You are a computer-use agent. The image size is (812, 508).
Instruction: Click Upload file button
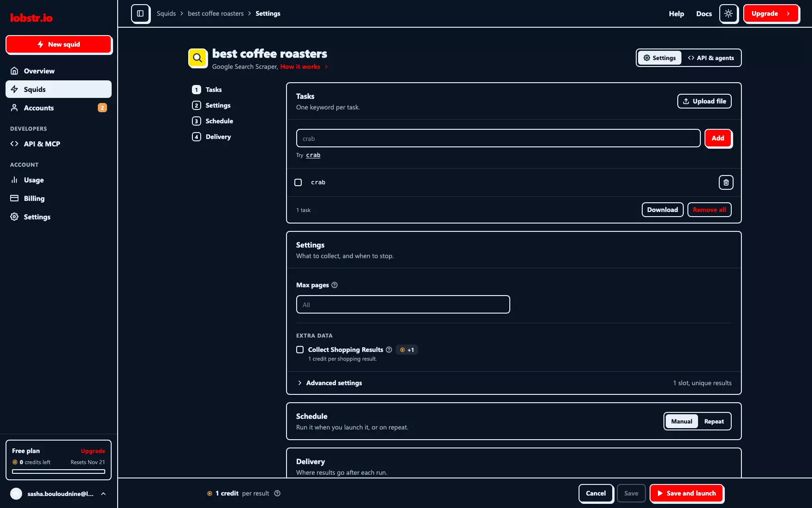coord(704,101)
